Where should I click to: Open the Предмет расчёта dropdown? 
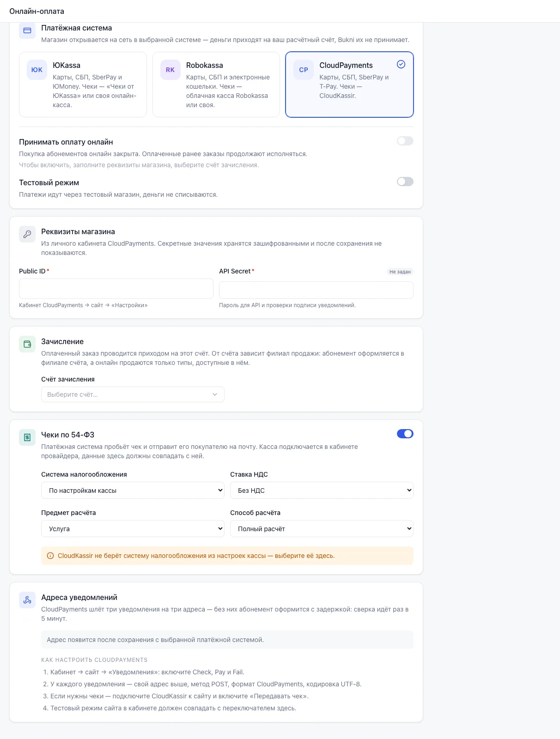133,529
